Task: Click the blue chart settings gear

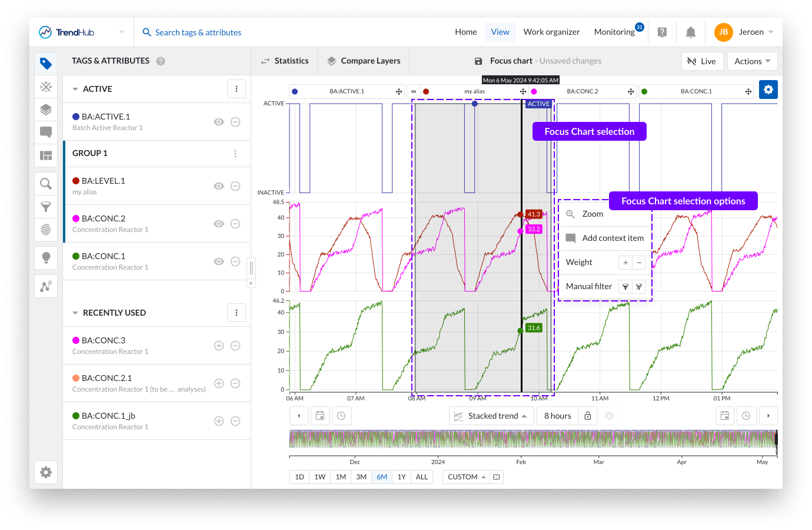Action: coord(768,90)
